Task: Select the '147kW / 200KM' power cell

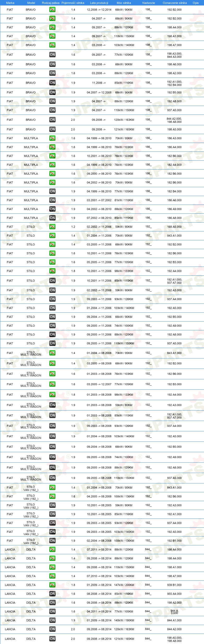Action: [x=124, y=585]
